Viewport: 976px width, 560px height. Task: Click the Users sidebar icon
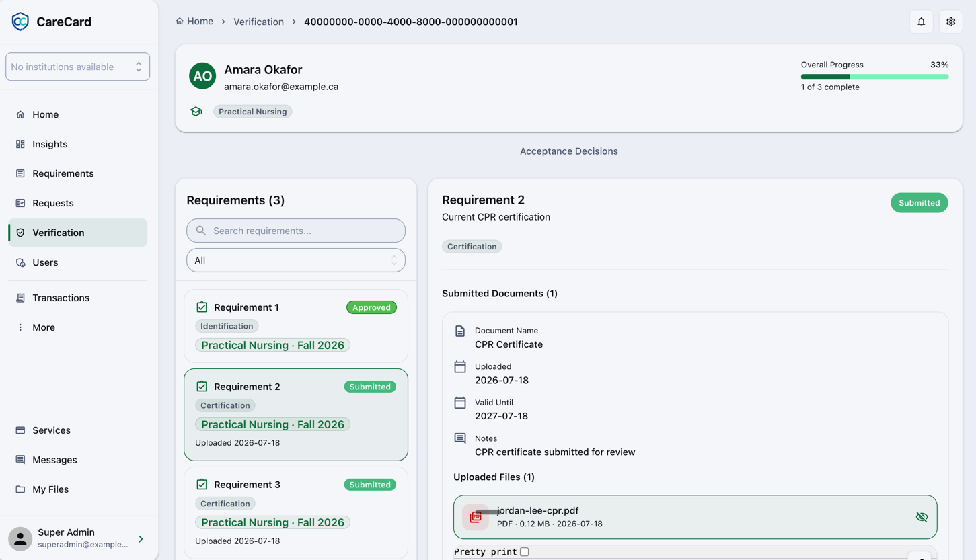20,262
